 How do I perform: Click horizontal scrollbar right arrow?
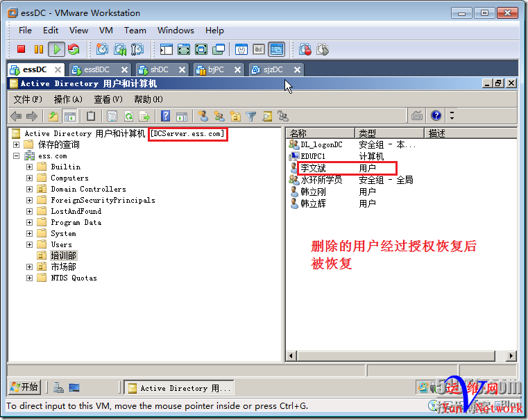pyautogui.click(x=511, y=355)
